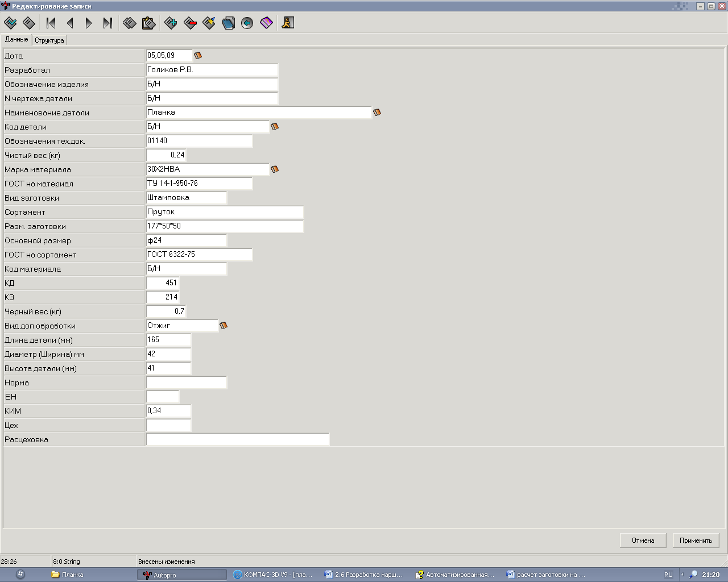Click the exit running man icon
The height and width of the screenshot is (582, 728).
tap(288, 23)
